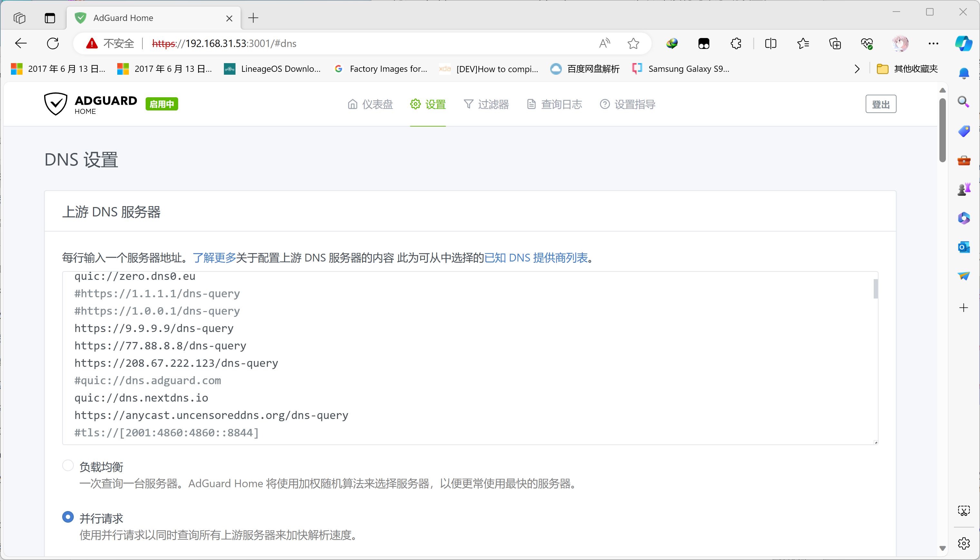This screenshot has height=560, width=980.
Task: Enable split screen view
Action: tap(771, 43)
